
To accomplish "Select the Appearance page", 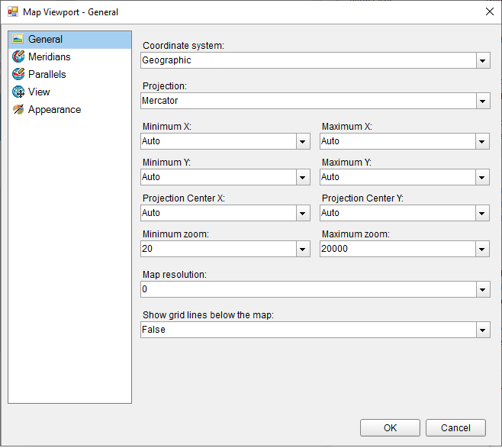I will [54, 109].
